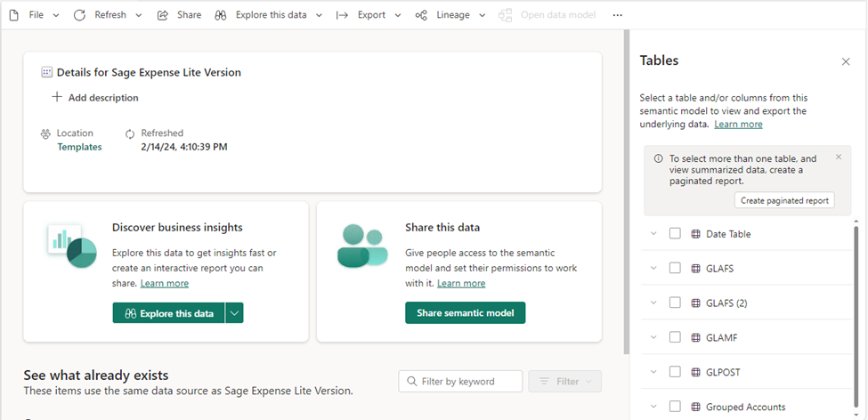Click the Share icon in toolbar

tap(163, 15)
